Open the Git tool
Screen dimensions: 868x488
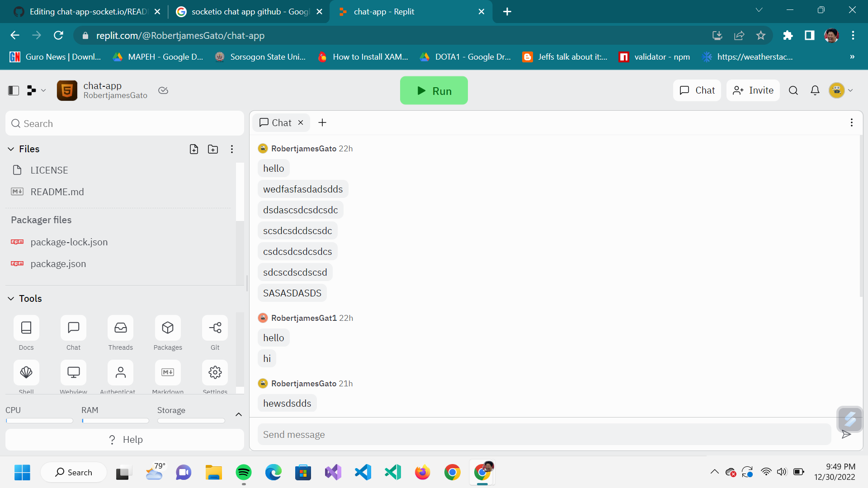click(215, 328)
